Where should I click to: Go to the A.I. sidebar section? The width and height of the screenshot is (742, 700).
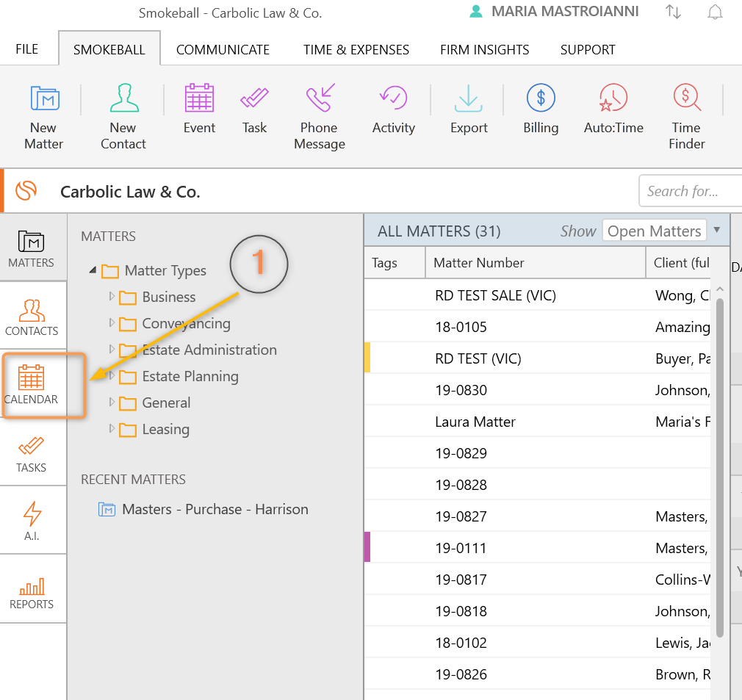[32, 521]
